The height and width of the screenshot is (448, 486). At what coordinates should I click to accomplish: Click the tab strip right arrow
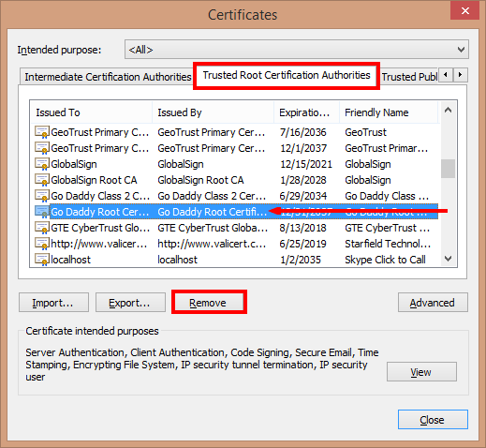[460, 75]
